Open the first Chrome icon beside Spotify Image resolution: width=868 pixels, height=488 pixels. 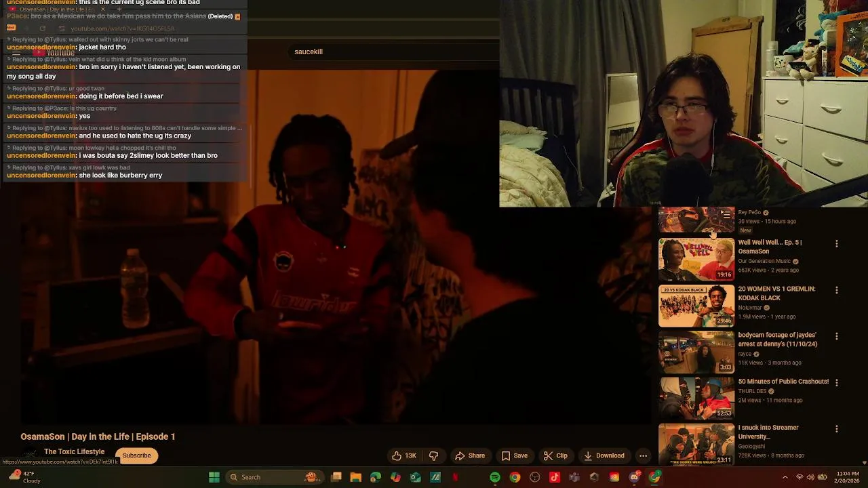point(515,477)
